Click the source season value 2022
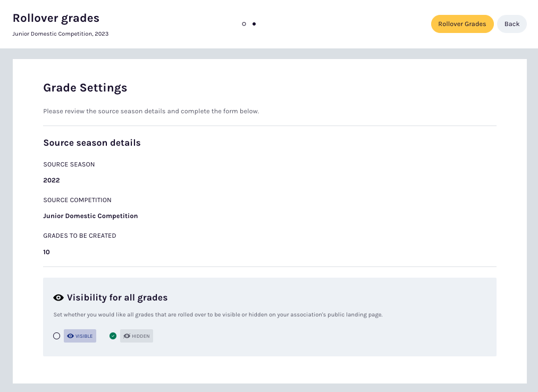 pos(52,180)
